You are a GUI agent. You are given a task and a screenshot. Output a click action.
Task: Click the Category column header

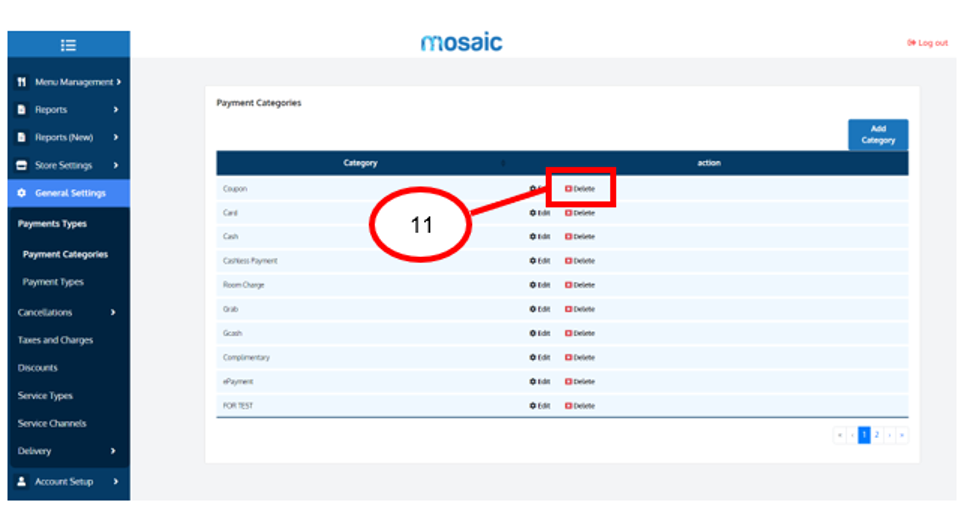click(x=360, y=163)
